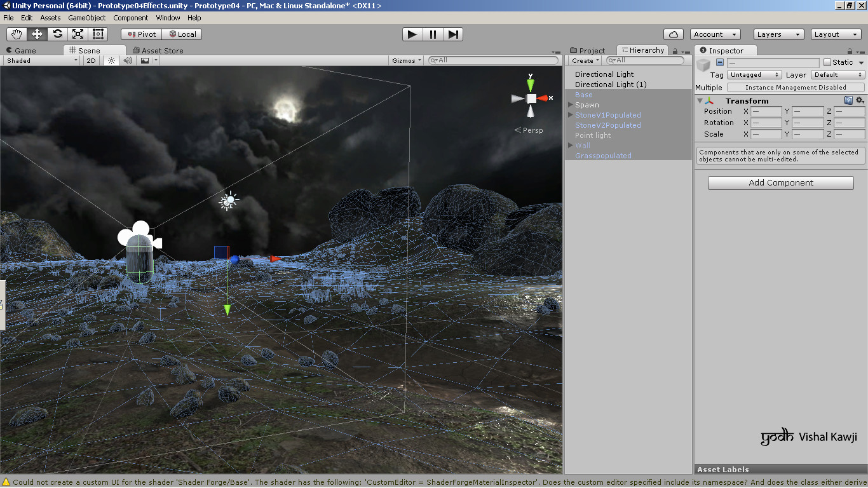This screenshot has width=868, height=488.
Task: Select Point light in Hierarchy
Action: tap(628, 135)
